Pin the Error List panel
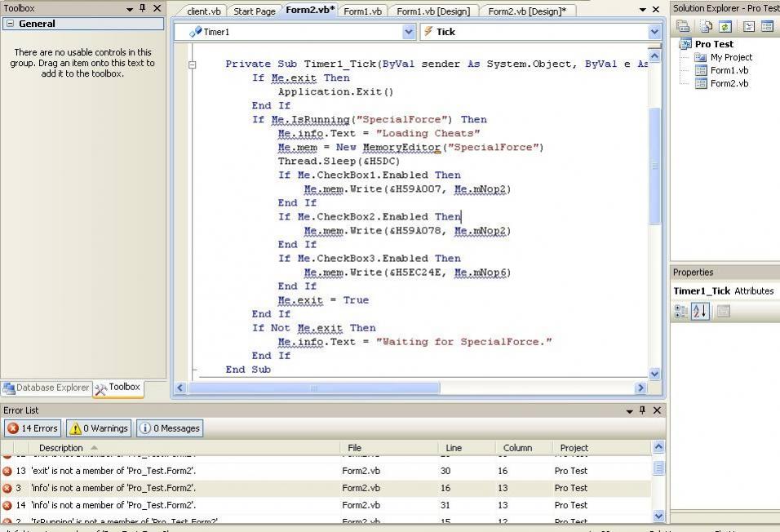Viewport: 780px width, 532px height. tap(642, 410)
